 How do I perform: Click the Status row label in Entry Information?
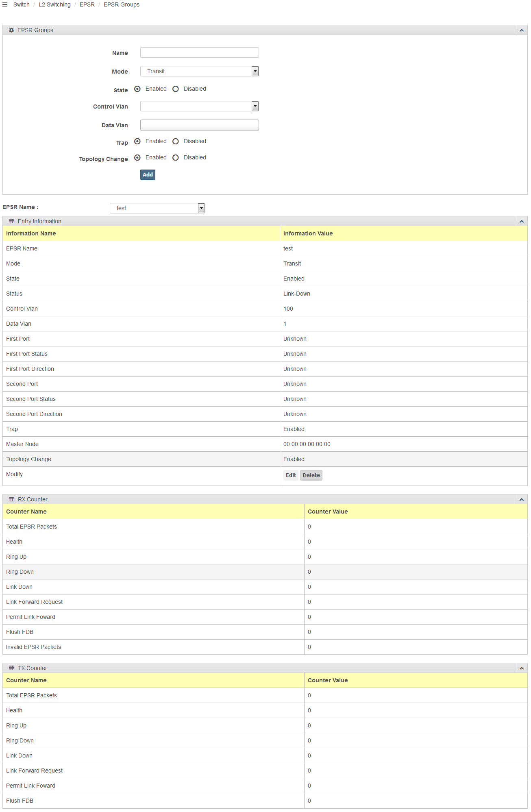click(14, 294)
